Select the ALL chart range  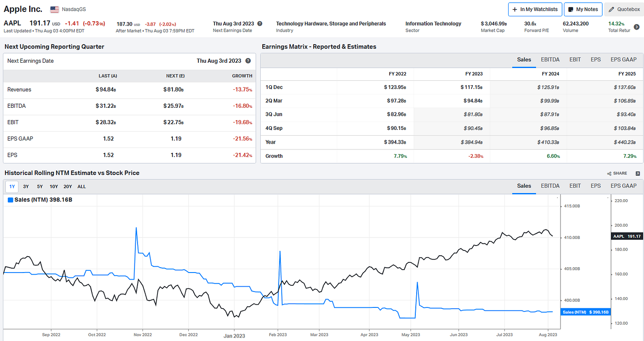click(x=82, y=186)
